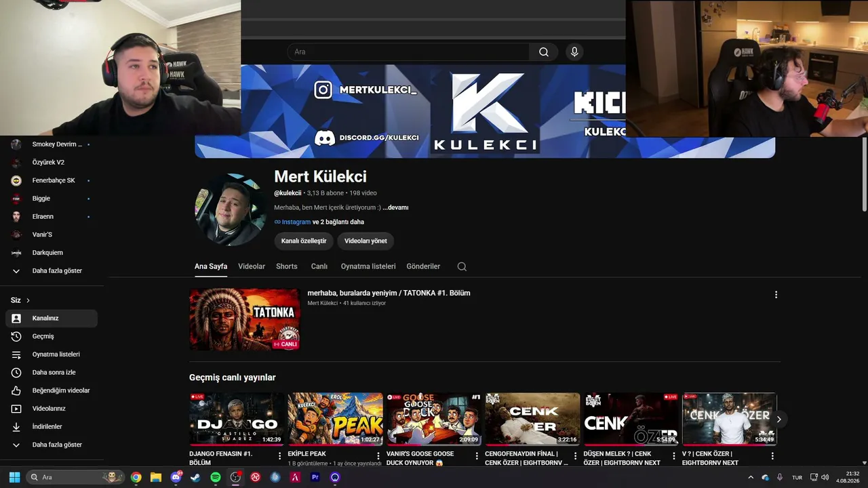Click the Mert Külekci channel avatar
The image size is (868, 488).
[x=231, y=209]
